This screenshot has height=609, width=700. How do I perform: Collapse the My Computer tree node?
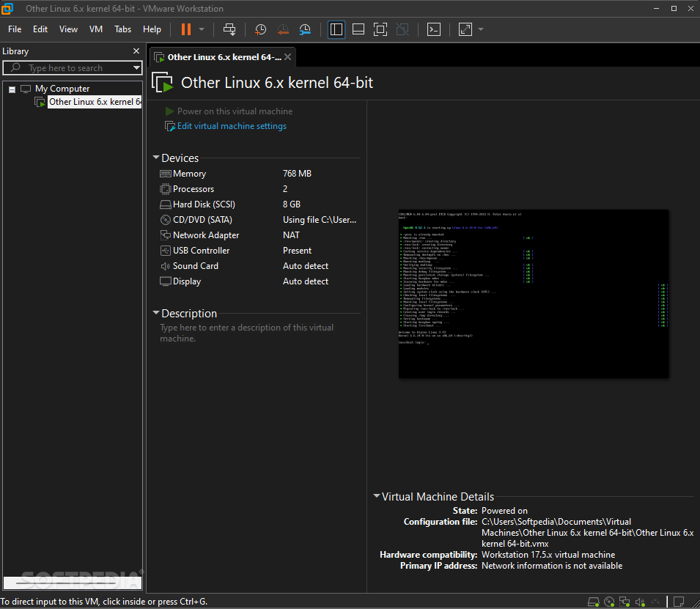[12, 89]
